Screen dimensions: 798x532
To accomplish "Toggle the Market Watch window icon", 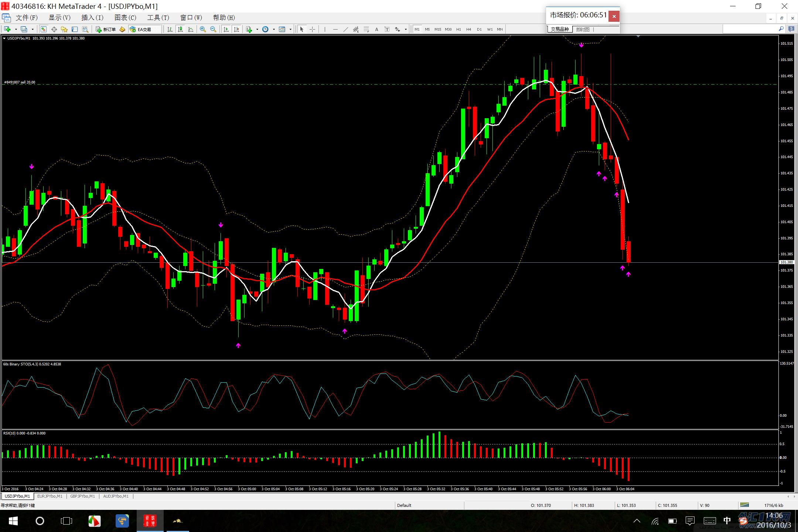I will 44,29.
